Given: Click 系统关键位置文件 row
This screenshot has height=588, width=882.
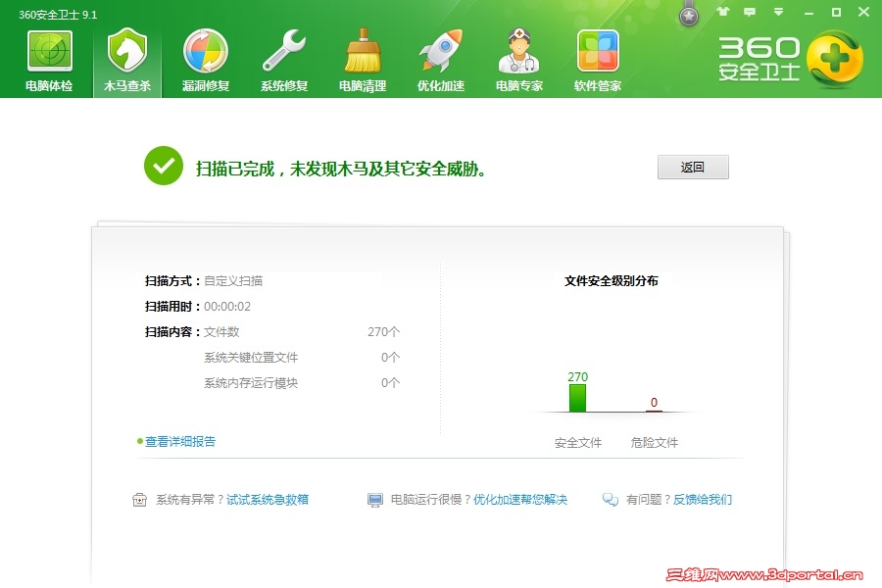Looking at the screenshot, I should (251, 358).
